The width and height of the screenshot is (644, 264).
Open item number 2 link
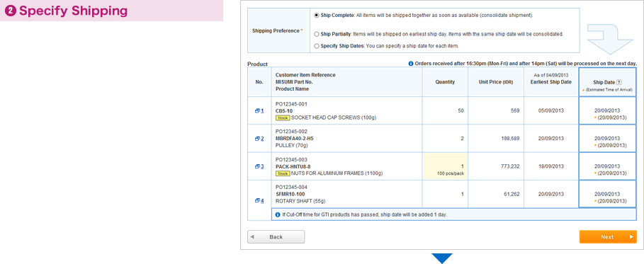[259, 139]
